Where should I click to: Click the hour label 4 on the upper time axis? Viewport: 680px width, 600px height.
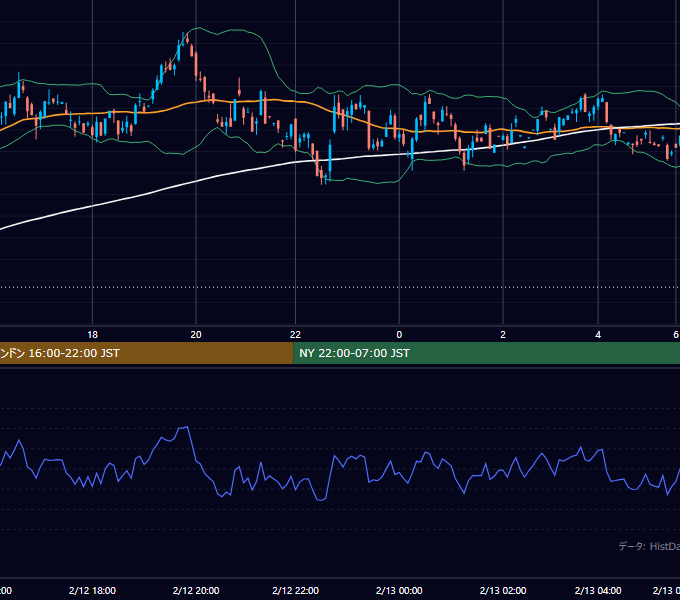click(x=598, y=335)
